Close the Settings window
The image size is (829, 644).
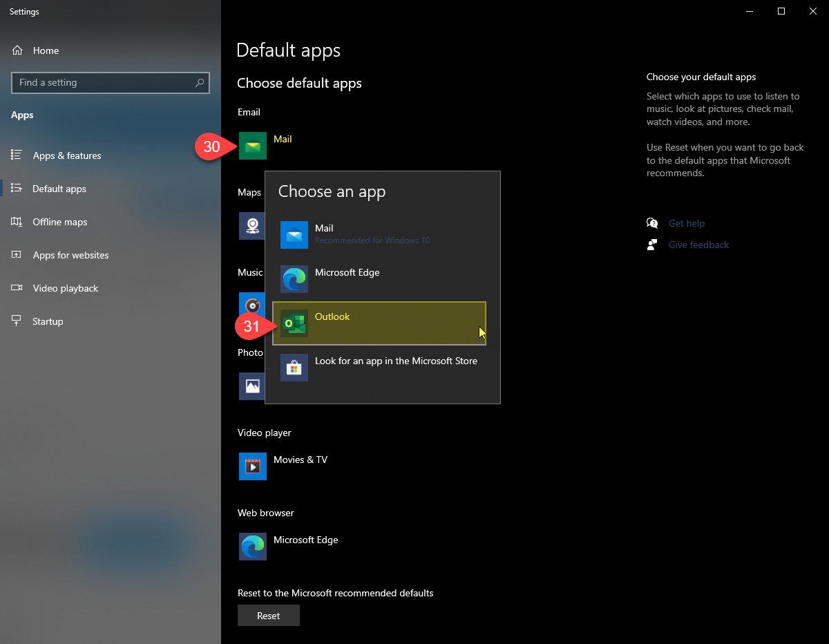pos(813,11)
